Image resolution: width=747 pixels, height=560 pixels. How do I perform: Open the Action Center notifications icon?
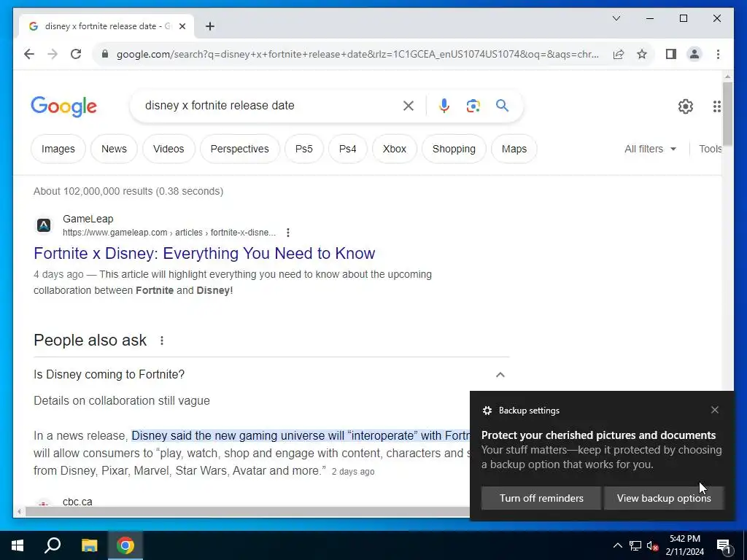click(724, 545)
